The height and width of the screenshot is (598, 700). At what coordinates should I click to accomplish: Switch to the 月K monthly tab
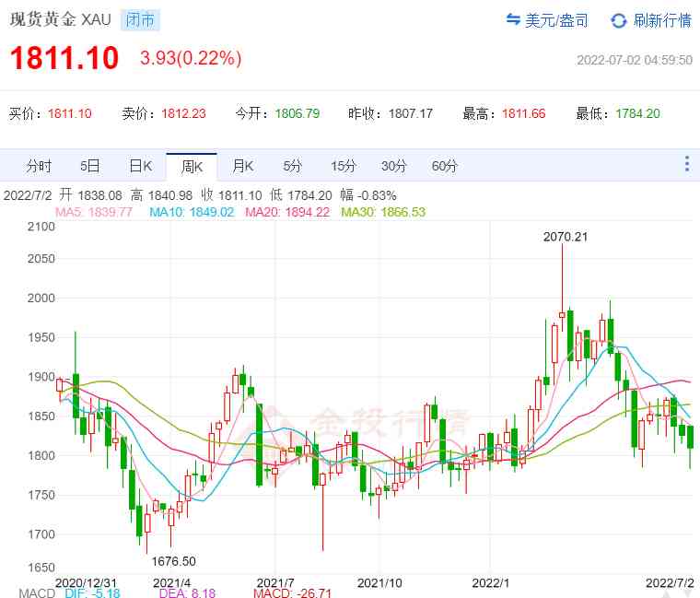242,166
